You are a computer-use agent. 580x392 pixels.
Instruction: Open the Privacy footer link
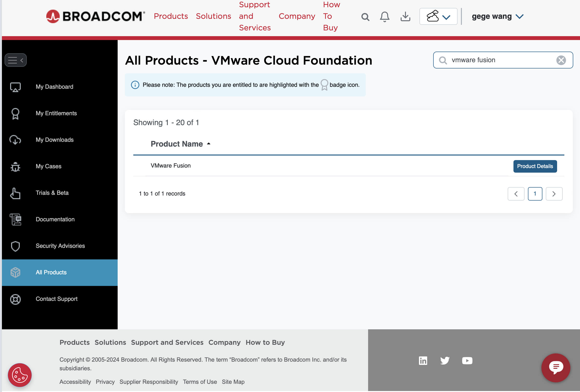(105, 382)
